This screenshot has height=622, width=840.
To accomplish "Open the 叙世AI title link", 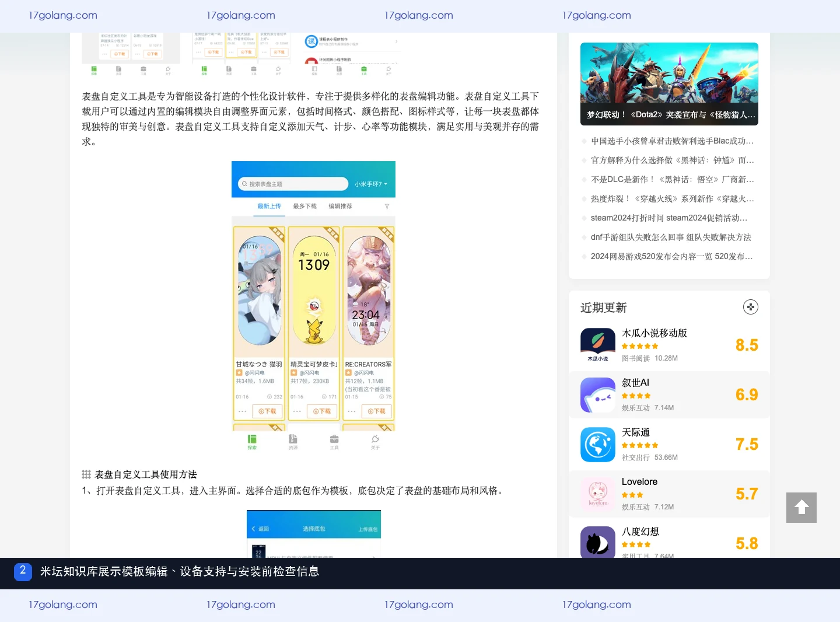I will (635, 383).
